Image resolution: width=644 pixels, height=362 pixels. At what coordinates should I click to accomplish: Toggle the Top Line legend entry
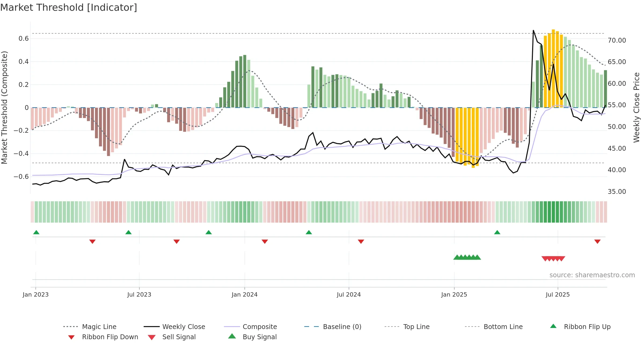click(x=407, y=327)
